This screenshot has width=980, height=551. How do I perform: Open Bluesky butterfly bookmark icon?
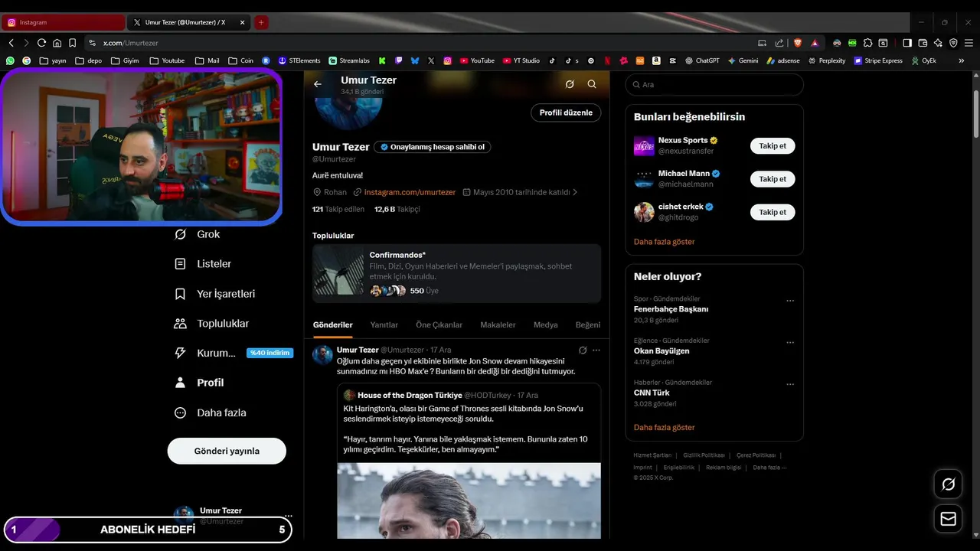coord(415,60)
